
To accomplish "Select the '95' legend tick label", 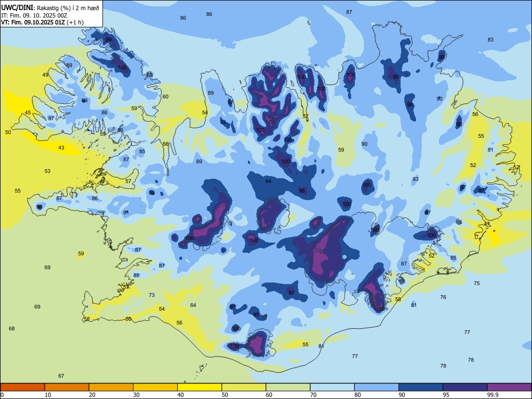I will point(446,395).
